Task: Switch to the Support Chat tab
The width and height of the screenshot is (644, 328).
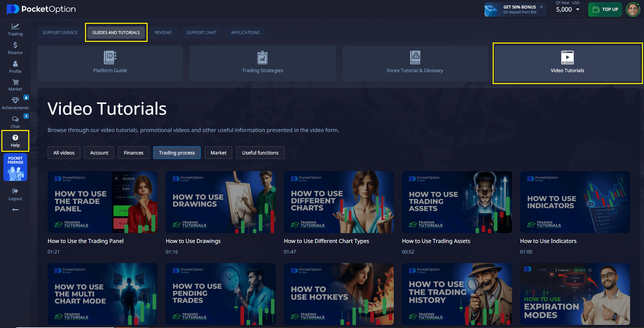Action: tap(201, 33)
